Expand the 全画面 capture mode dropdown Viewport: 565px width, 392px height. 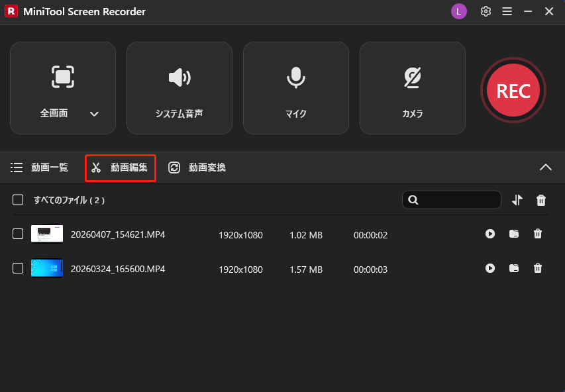(94, 113)
